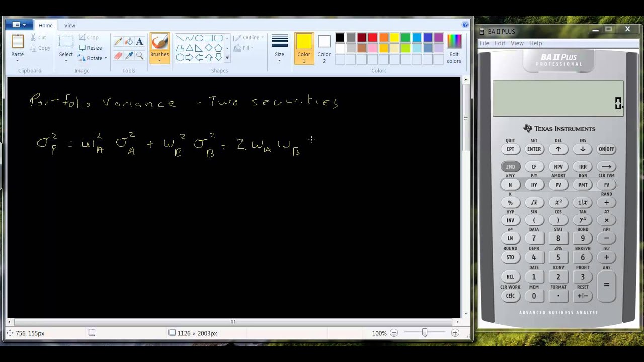Pick the Color picker eyedropper tool
This screenshot has height=362, width=644.
pyautogui.click(x=129, y=56)
